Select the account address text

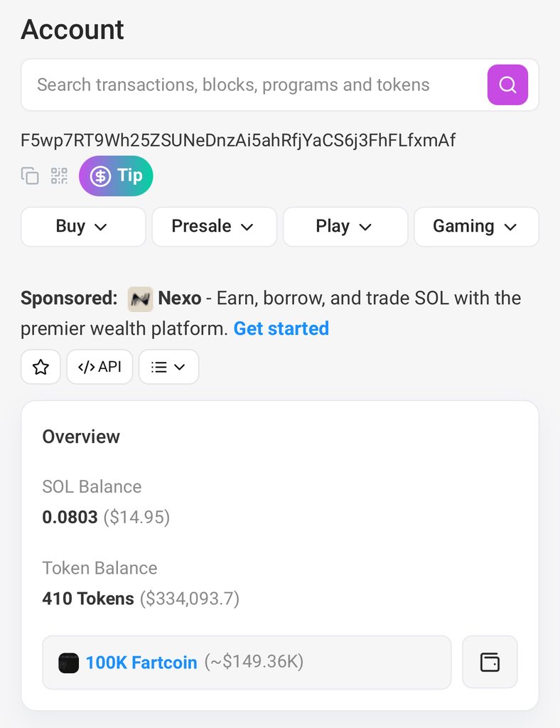tap(238, 140)
